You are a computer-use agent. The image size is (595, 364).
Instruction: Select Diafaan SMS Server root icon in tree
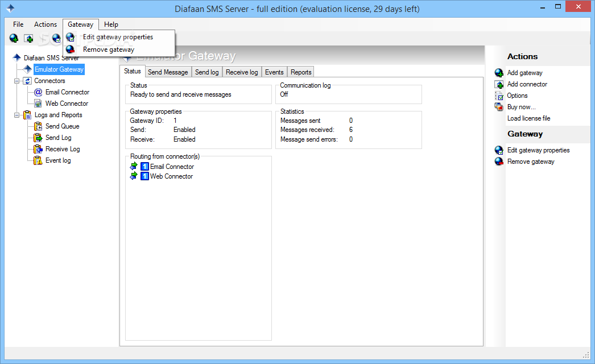click(x=16, y=57)
